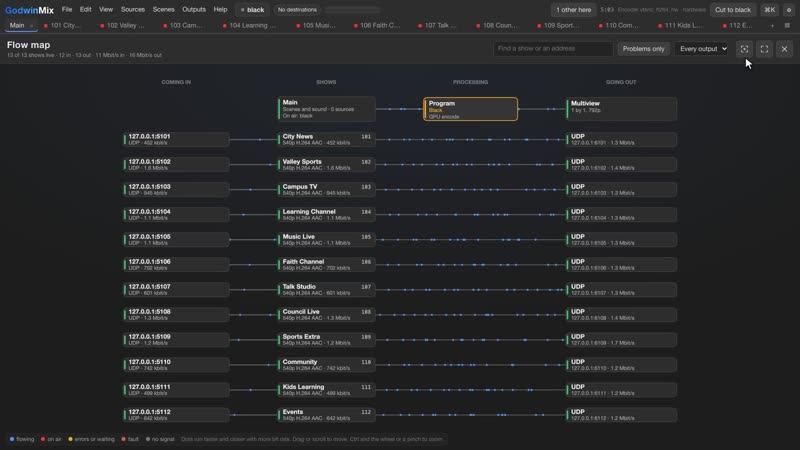Select UDP output 127.0.0.1:6102
Image resolution: width=800 pixels, height=450 pixels.
(x=621, y=164)
